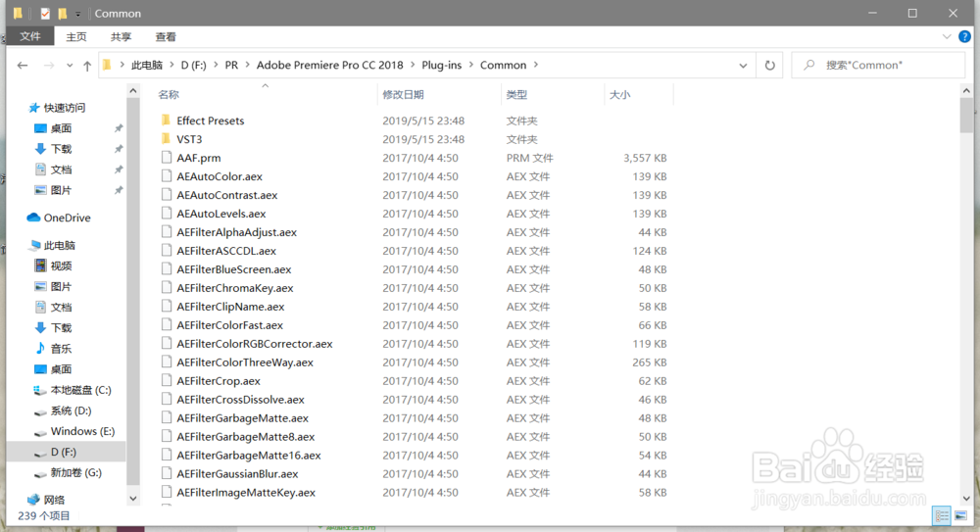Select AEFilterImageMatteKey.aex file
This screenshot has height=532, width=980.
(246, 493)
